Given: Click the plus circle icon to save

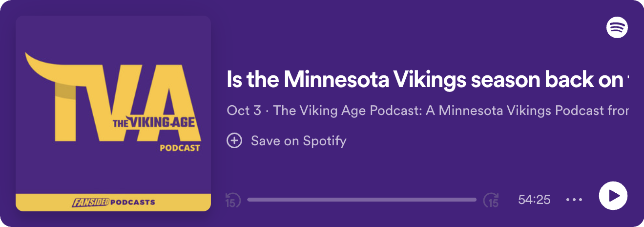Looking at the screenshot, I should (x=234, y=141).
